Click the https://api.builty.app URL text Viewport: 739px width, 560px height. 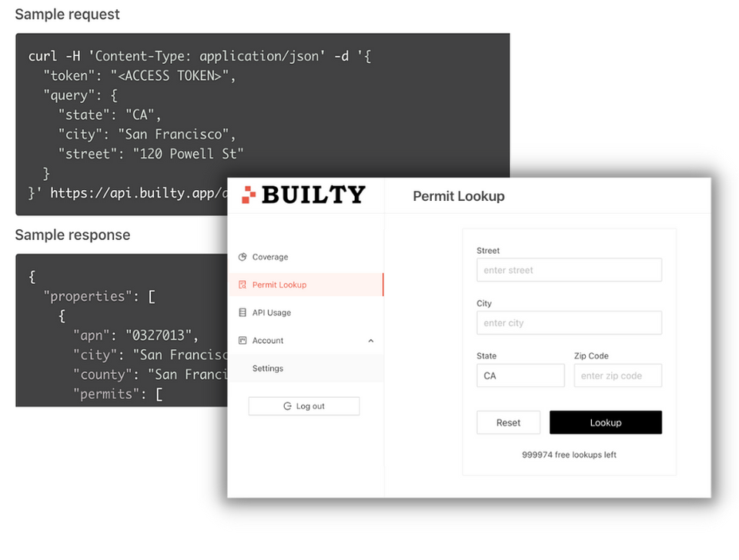point(139,192)
